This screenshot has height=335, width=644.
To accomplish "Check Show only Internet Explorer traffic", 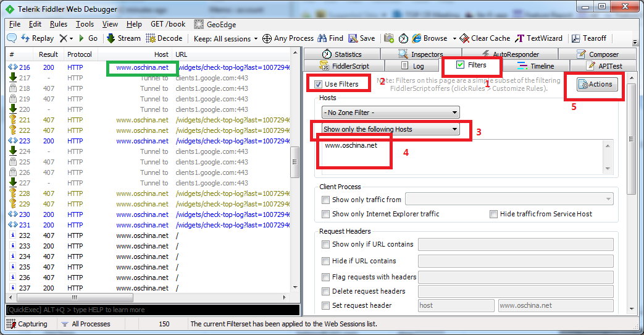I will click(325, 214).
